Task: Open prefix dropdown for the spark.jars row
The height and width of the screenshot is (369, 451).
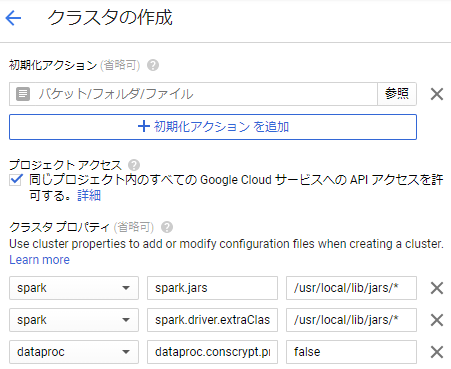Action: click(74, 288)
